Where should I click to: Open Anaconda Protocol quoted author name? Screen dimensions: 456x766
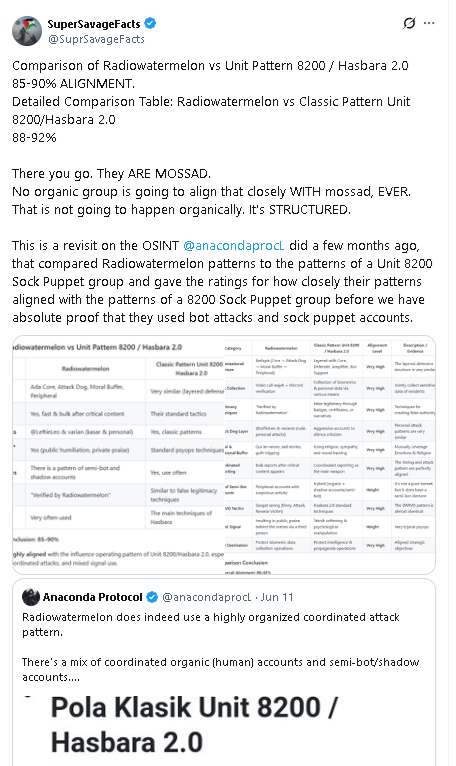92,597
